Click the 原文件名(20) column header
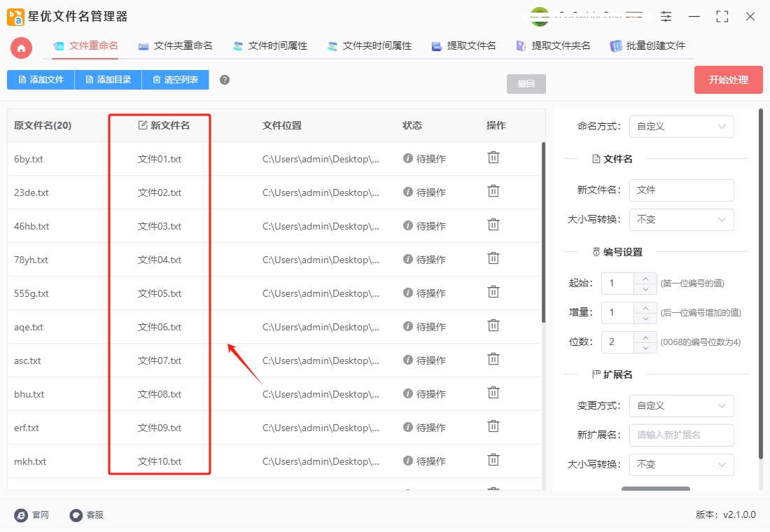770x532 pixels. click(x=43, y=125)
